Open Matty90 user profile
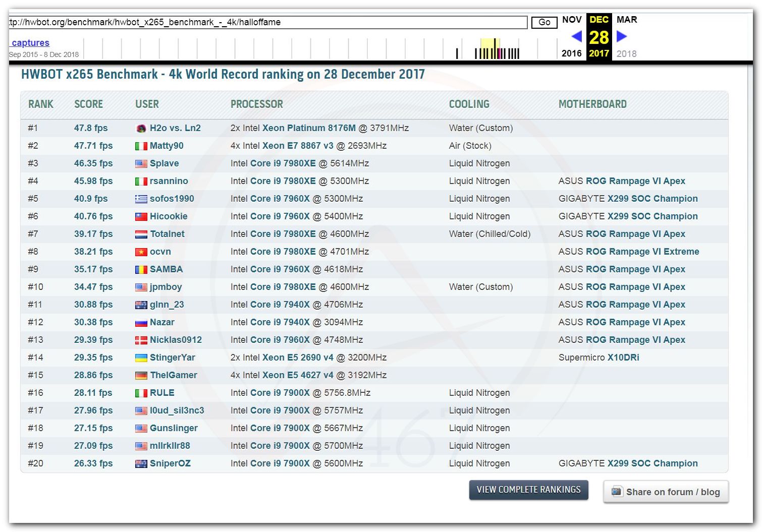The image size is (762, 532). pos(167,146)
